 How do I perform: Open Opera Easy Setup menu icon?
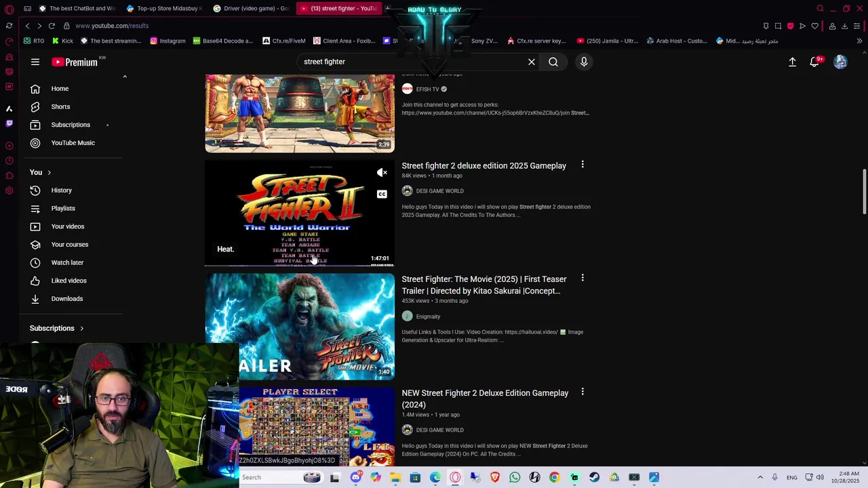857,26
